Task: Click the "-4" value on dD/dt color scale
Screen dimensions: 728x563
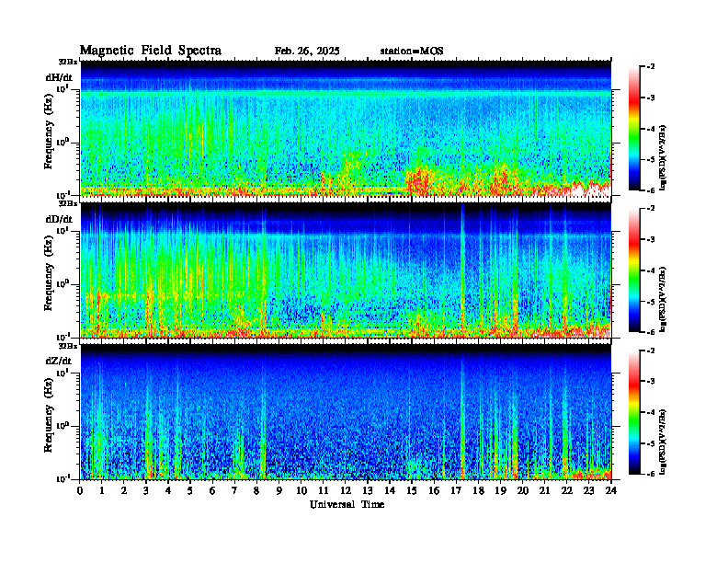Action: [651, 270]
